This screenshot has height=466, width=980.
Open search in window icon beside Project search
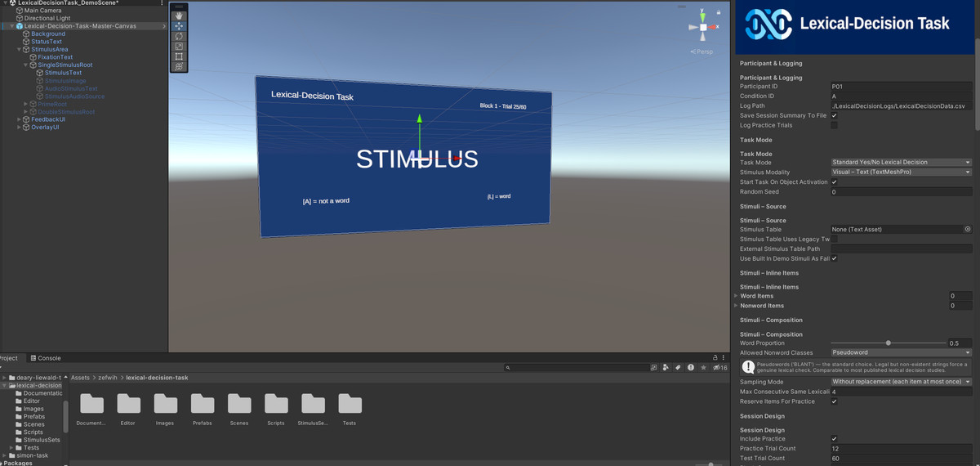[x=653, y=368]
